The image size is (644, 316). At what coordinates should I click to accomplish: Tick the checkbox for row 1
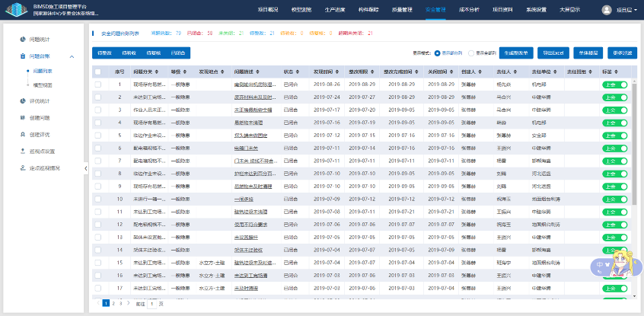98,84
